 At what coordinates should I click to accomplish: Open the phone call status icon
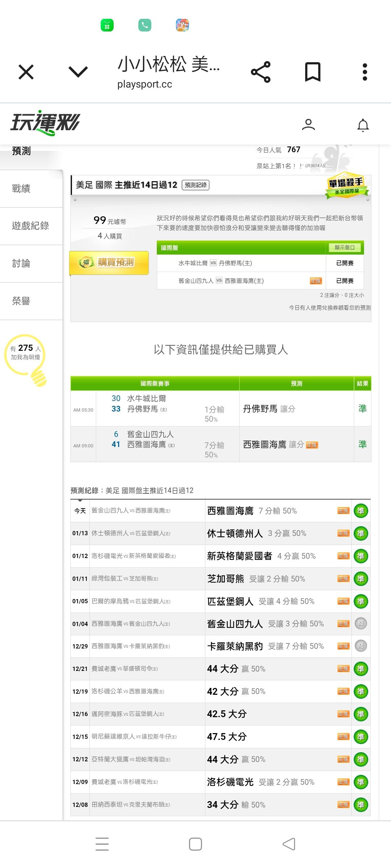pos(145,25)
